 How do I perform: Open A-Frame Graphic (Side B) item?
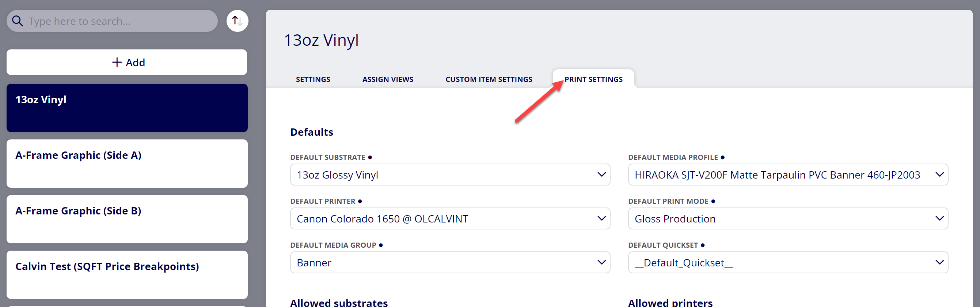[127, 219]
